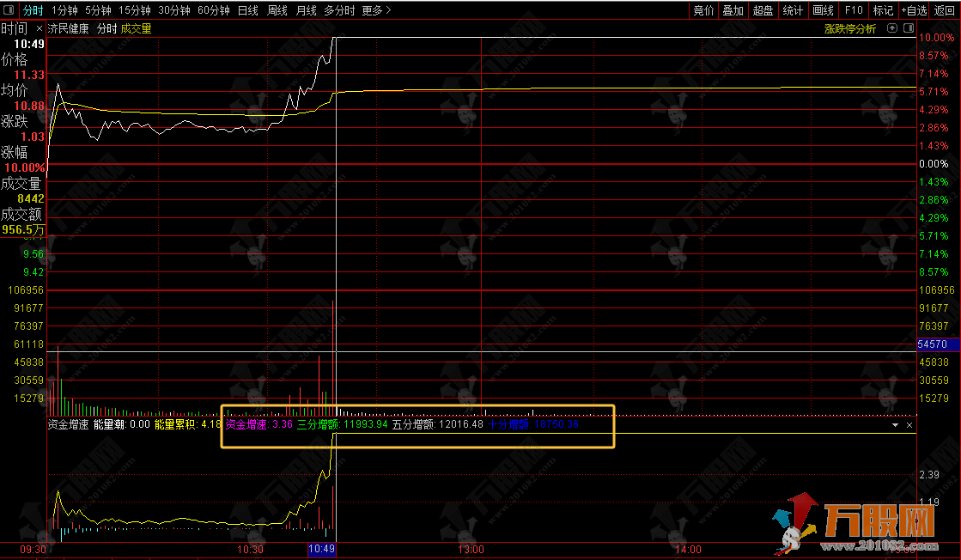
Task: Expand the 更多 periods menu
Action: pyautogui.click(x=376, y=10)
